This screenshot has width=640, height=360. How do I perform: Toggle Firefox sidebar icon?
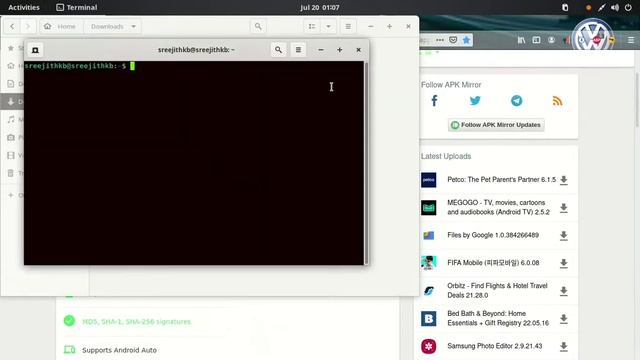pos(536,40)
